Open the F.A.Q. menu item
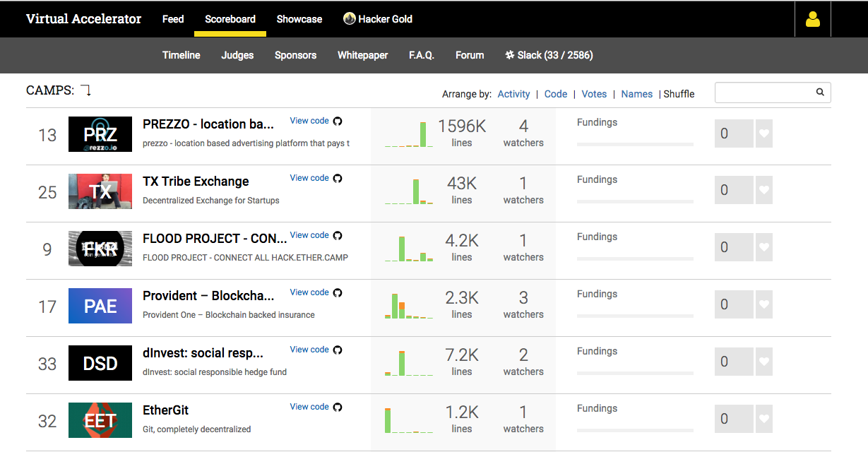This screenshot has height=452, width=868. 422,55
